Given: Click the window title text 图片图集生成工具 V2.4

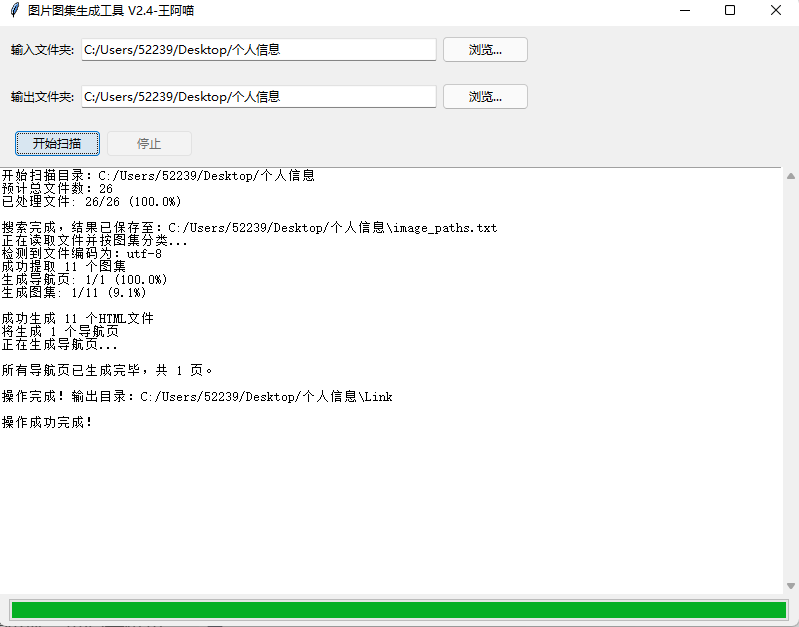Looking at the screenshot, I should tap(111, 11).
